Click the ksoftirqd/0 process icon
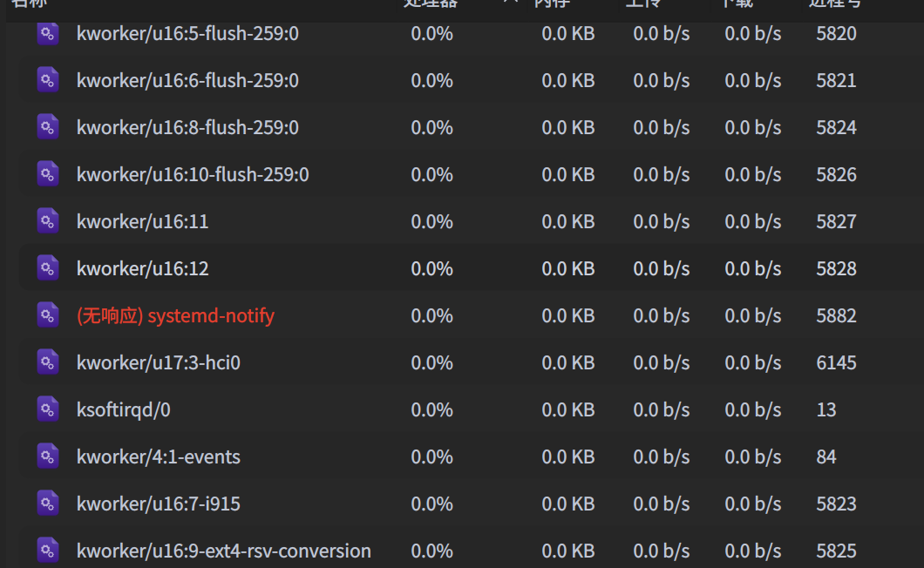This screenshot has height=568, width=924. point(47,409)
